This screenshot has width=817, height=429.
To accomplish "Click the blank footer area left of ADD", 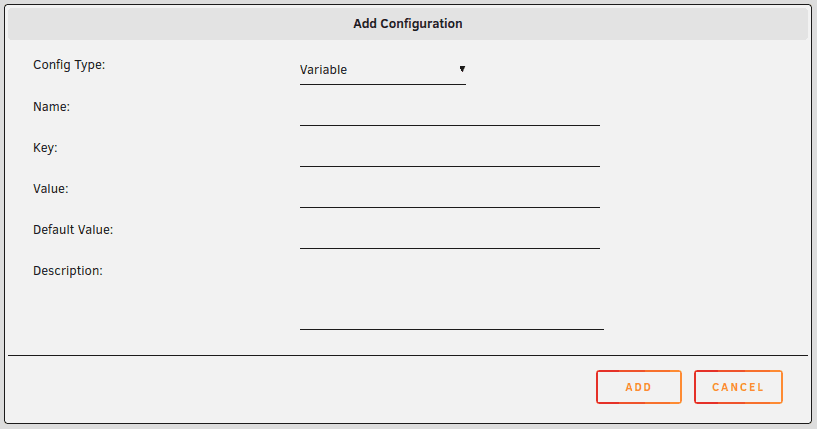I will pos(300,387).
